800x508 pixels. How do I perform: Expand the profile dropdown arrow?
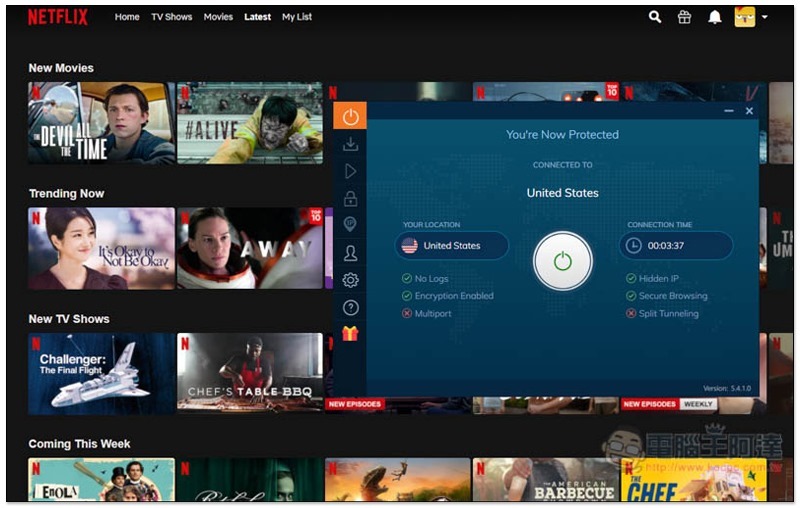click(x=764, y=17)
